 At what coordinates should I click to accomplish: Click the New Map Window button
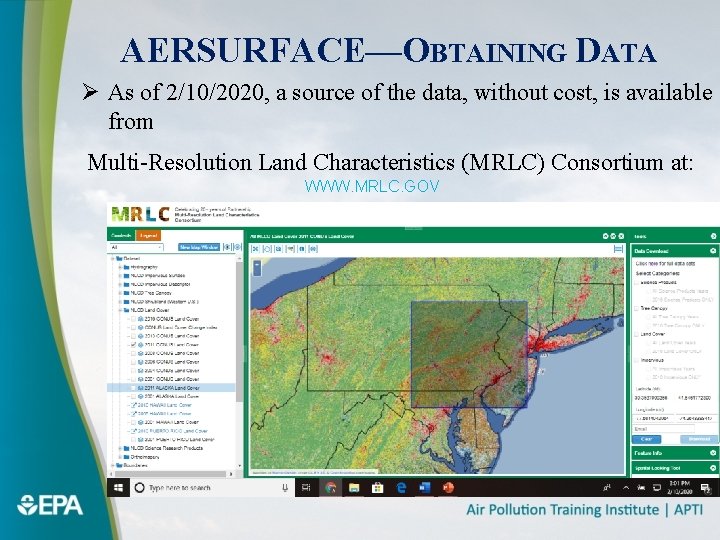tap(199, 247)
